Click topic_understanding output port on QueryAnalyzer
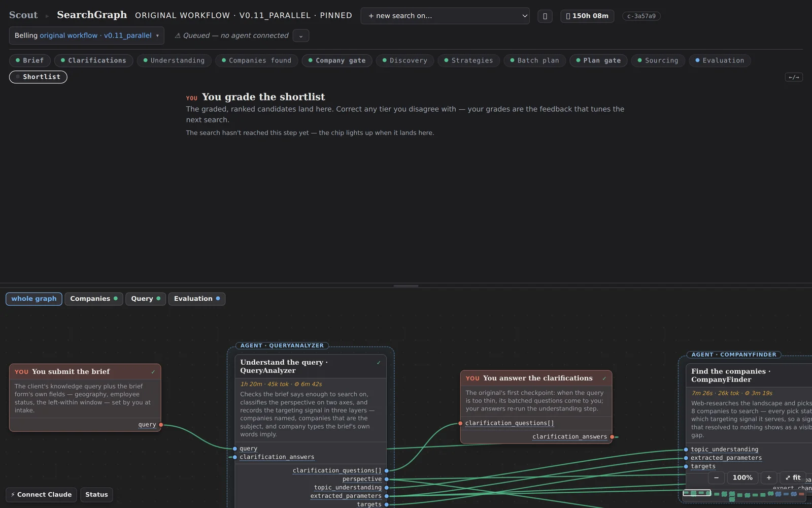Viewport: 812px width, 508px height. click(x=386, y=488)
